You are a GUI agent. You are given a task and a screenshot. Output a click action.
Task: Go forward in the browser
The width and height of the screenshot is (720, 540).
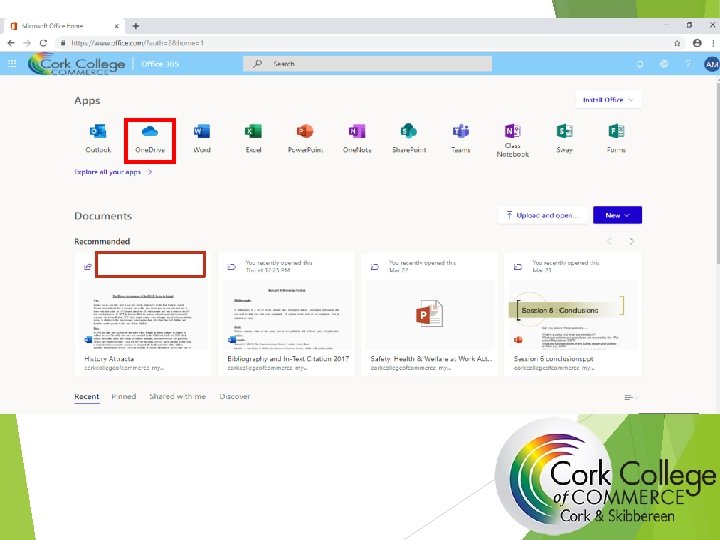[27, 43]
